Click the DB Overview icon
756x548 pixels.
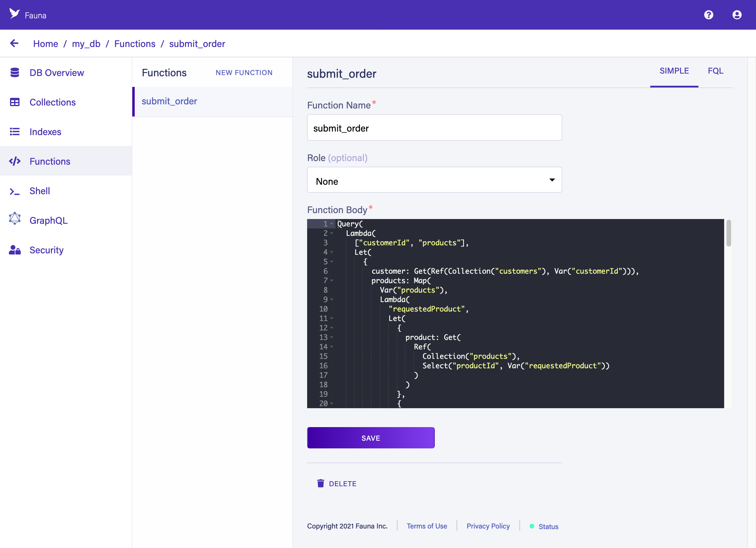pyautogui.click(x=15, y=73)
